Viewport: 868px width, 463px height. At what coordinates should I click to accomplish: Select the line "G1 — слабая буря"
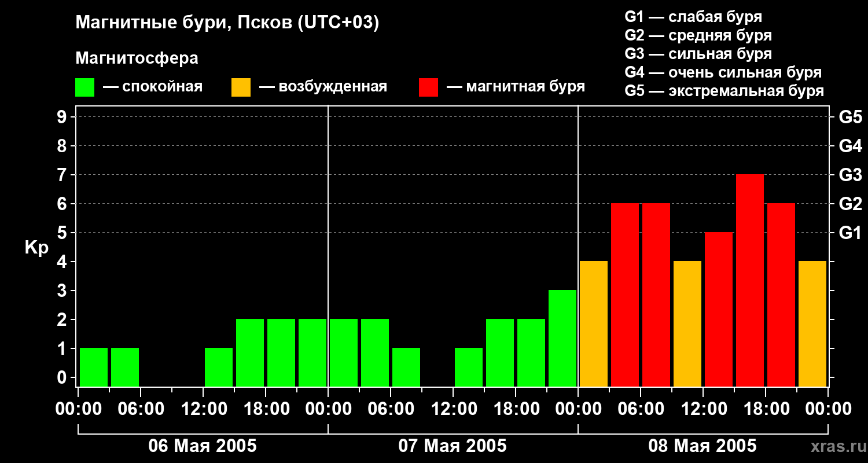[693, 17]
